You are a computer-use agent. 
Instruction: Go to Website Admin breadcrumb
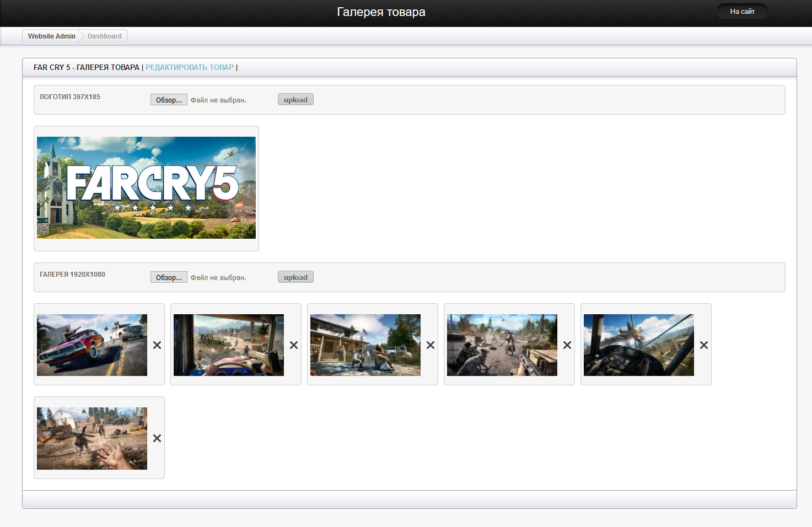click(51, 36)
